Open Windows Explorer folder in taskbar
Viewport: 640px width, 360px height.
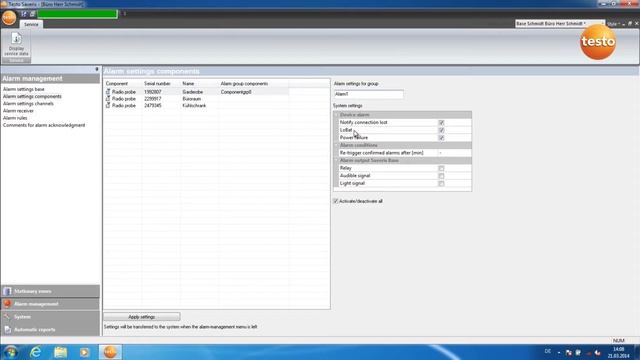tap(60, 352)
